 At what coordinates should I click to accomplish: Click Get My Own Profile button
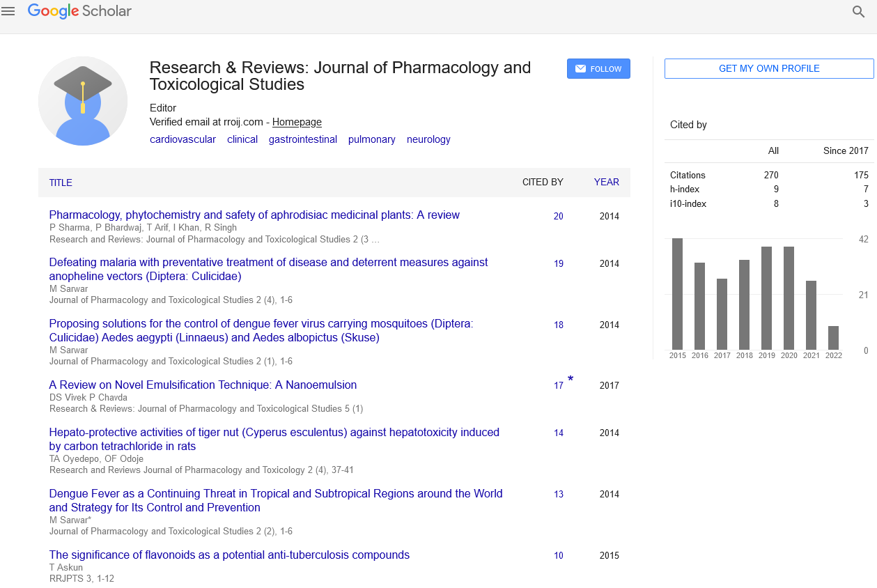click(x=769, y=68)
